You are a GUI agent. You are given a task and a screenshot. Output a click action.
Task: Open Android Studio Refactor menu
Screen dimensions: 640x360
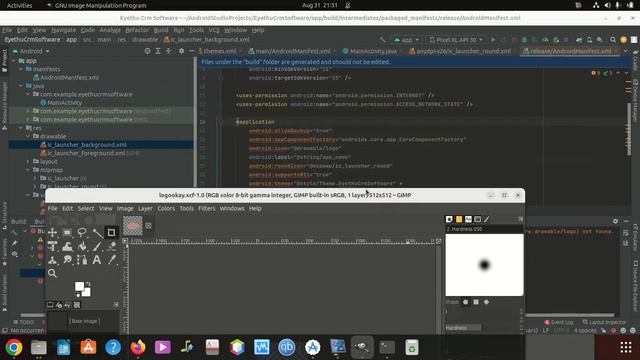click(x=137, y=30)
